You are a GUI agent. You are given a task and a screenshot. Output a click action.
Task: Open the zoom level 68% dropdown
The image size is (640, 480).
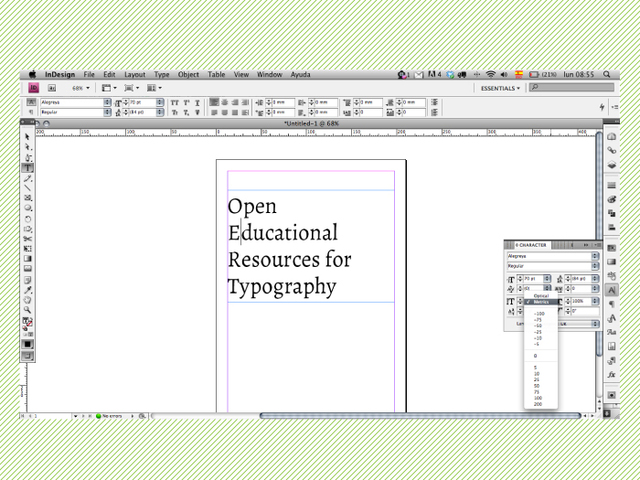(x=80, y=88)
